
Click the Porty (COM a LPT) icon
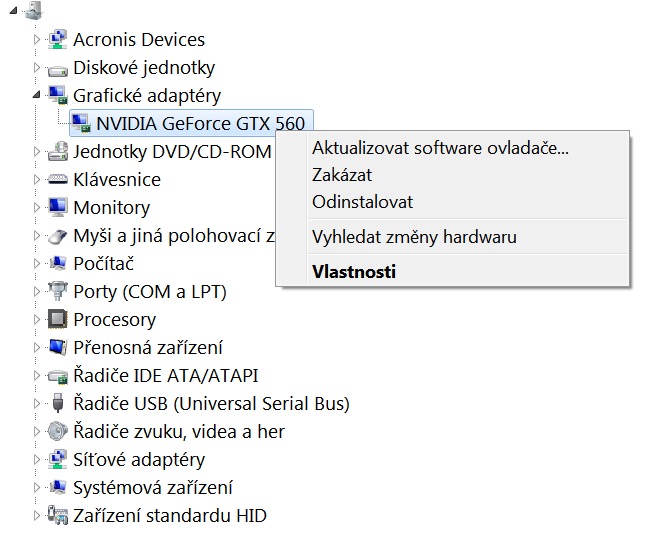coord(58,292)
